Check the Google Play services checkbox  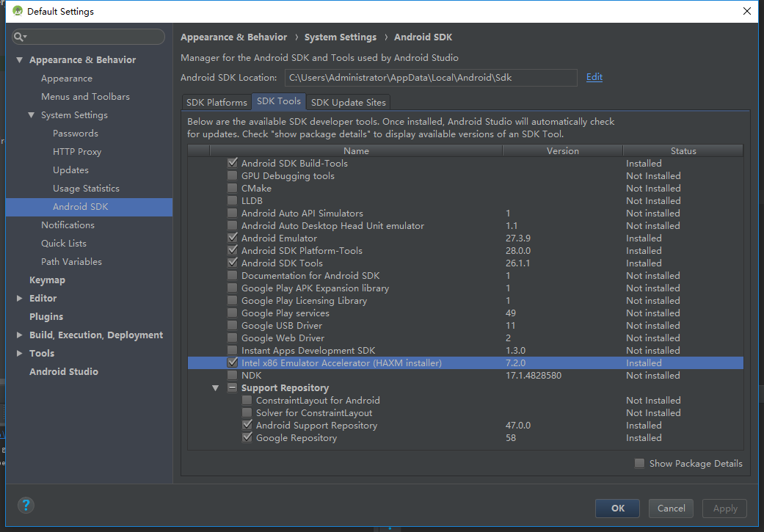(233, 313)
